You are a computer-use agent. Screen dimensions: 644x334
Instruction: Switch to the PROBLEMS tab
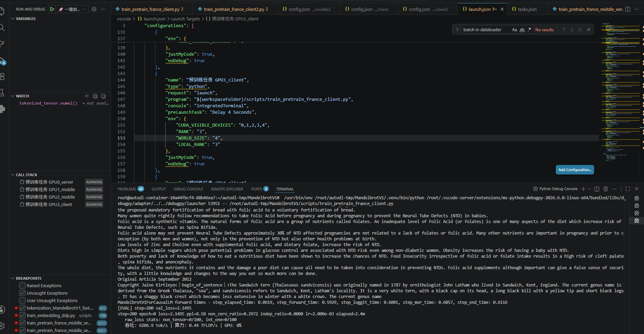tap(131, 189)
